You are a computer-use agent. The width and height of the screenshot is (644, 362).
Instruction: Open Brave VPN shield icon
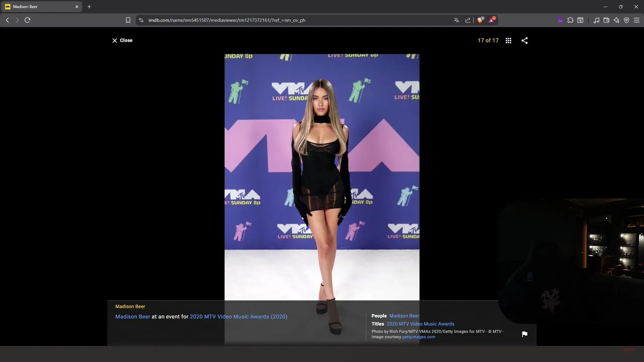tap(626, 20)
